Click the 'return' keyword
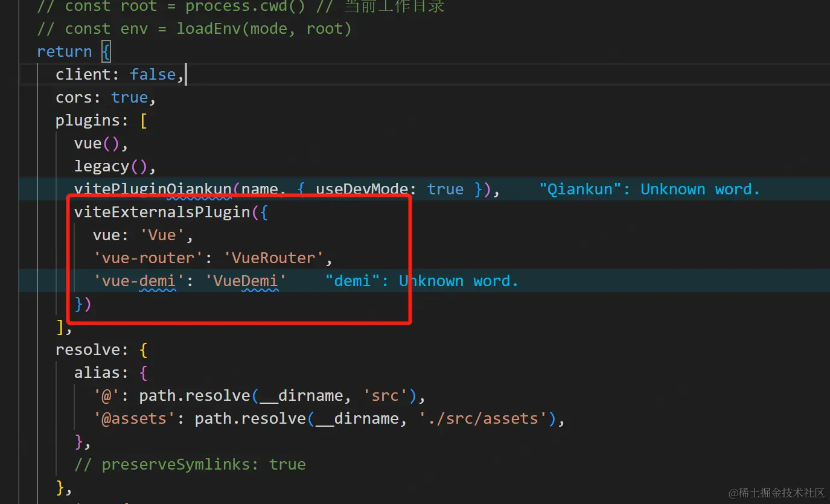 pyautogui.click(x=64, y=51)
